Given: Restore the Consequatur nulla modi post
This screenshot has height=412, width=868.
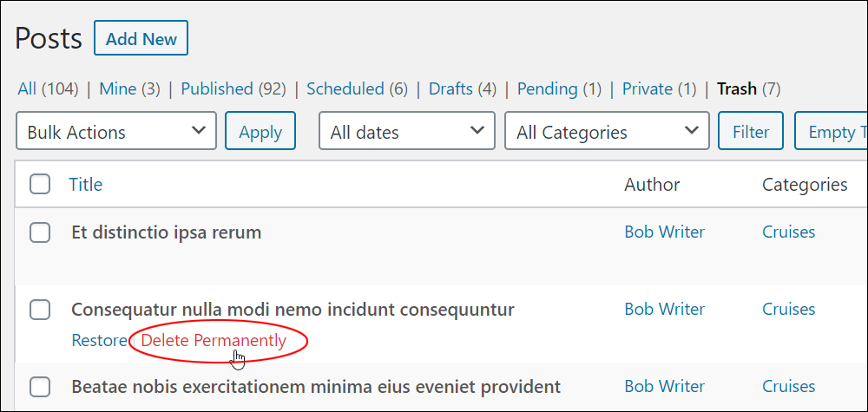Looking at the screenshot, I should pyautogui.click(x=99, y=340).
